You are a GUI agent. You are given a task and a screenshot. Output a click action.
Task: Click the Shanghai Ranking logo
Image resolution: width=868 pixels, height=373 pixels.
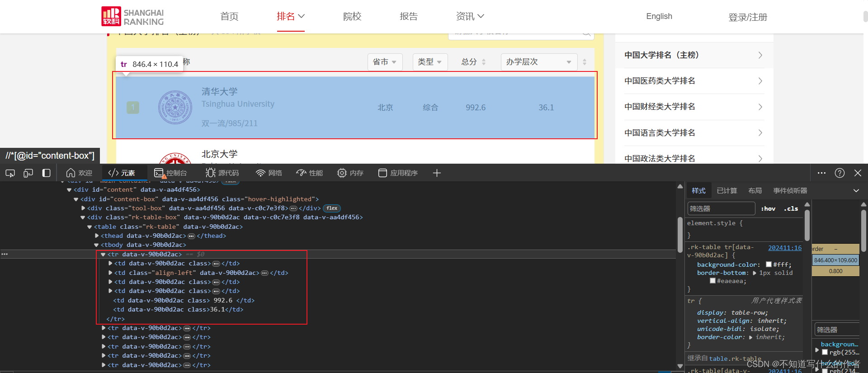click(x=132, y=17)
